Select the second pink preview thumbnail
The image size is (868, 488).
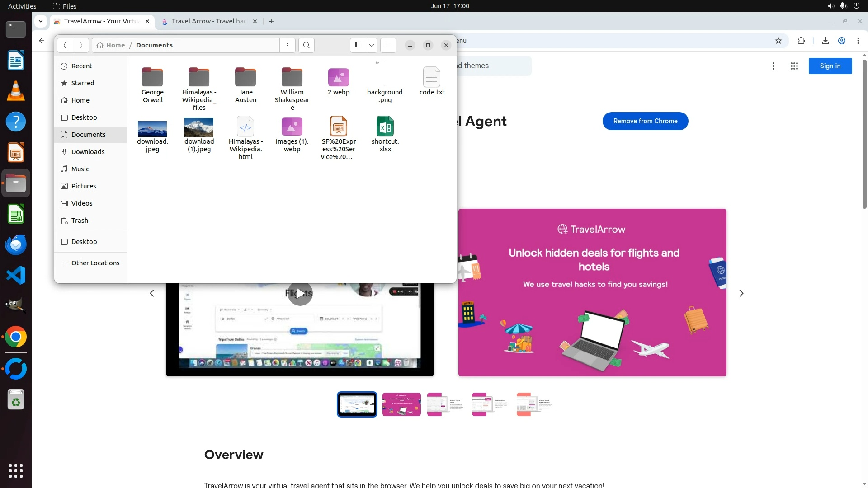click(401, 404)
